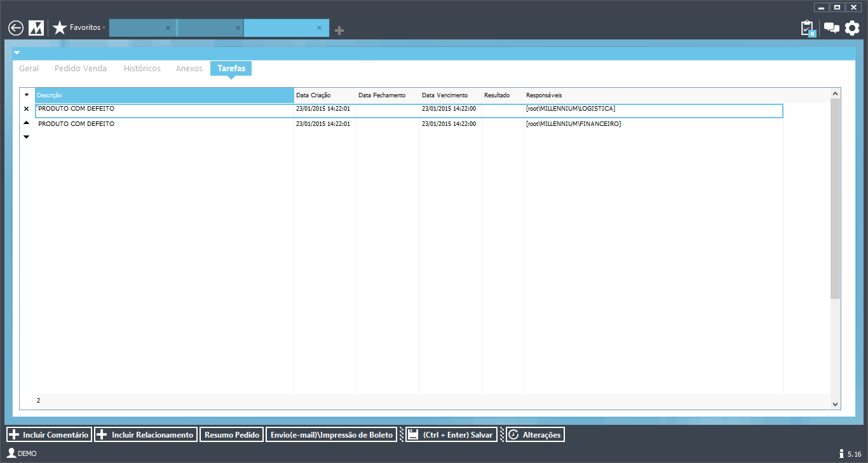Click the vertical scrollbar down arrow
This screenshot has width=868, height=463.
click(x=835, y=404)
